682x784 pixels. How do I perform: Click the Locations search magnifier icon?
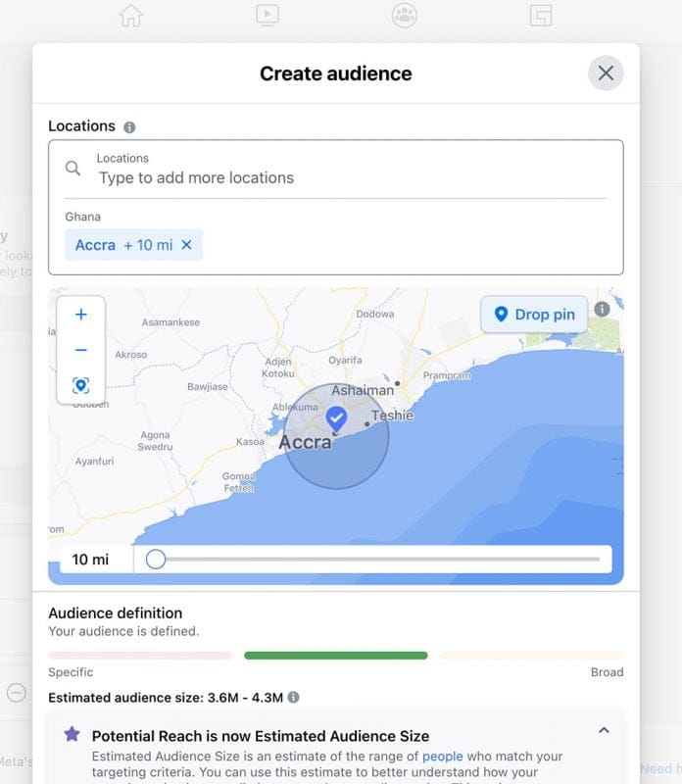point(73,168)
